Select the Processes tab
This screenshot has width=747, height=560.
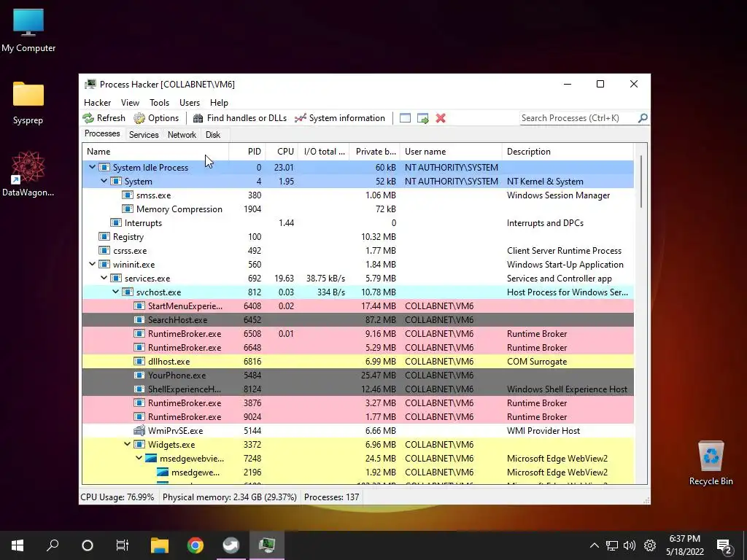(x=102, y=134)
